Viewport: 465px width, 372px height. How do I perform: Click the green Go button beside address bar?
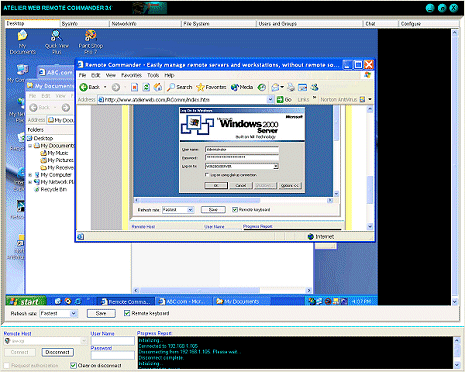[x=284, y=99]
